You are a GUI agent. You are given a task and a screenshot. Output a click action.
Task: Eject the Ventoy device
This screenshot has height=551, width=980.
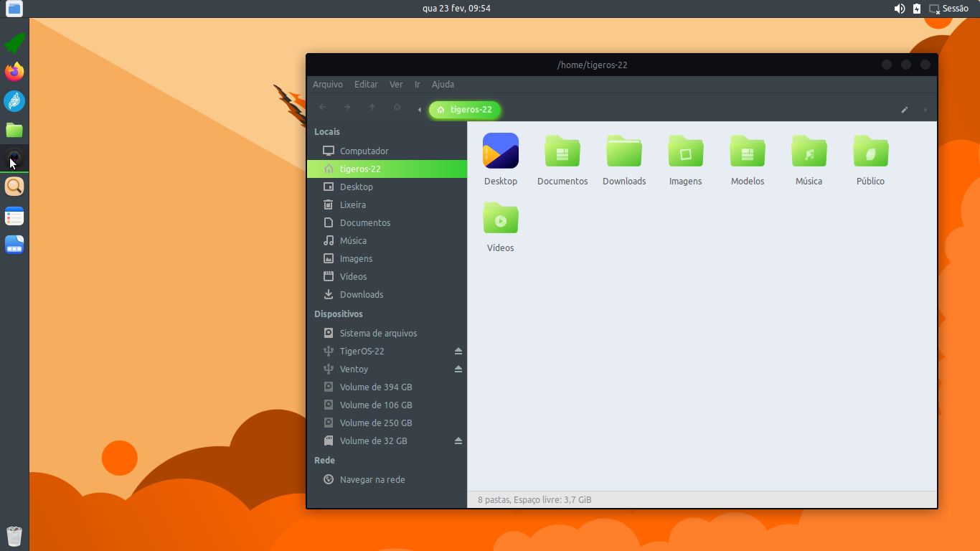tap(458, 369)
